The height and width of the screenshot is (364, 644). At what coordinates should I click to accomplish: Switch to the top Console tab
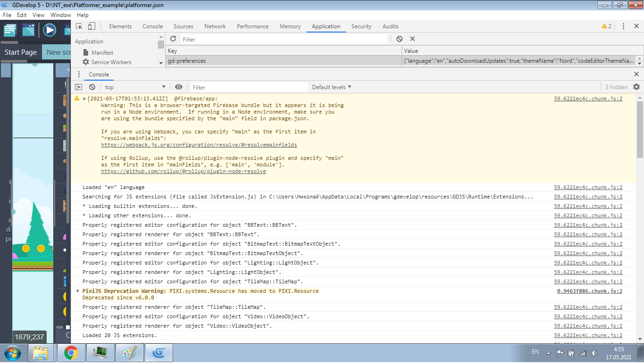tap(153, 26)
